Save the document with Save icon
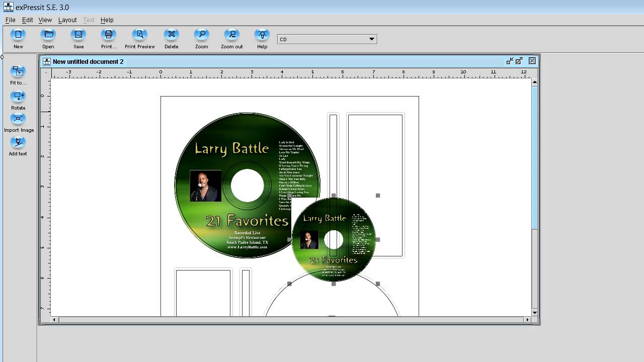This screenshot has width=644, height=362. (78, 34)
